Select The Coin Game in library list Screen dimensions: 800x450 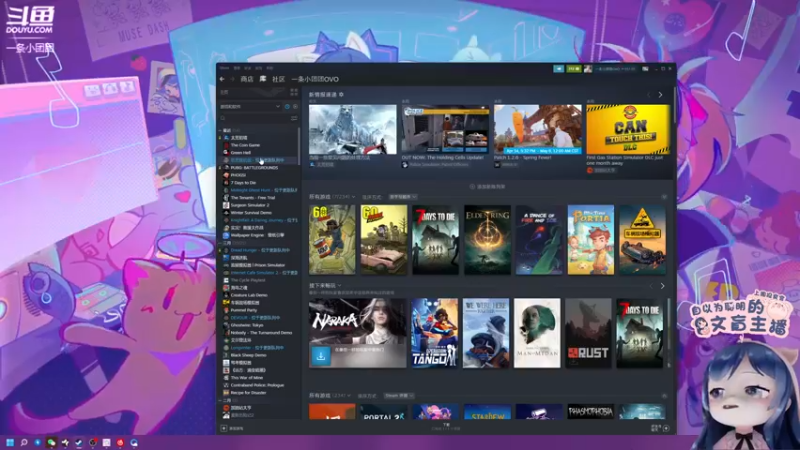point(245,145)
